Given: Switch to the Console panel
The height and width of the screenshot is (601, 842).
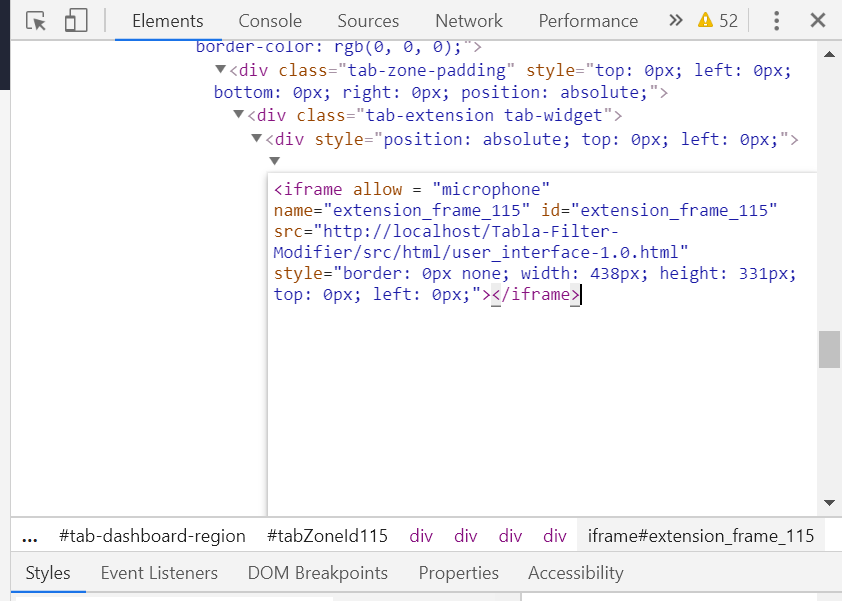Looking at the screenshot, I should click(269, 20).
